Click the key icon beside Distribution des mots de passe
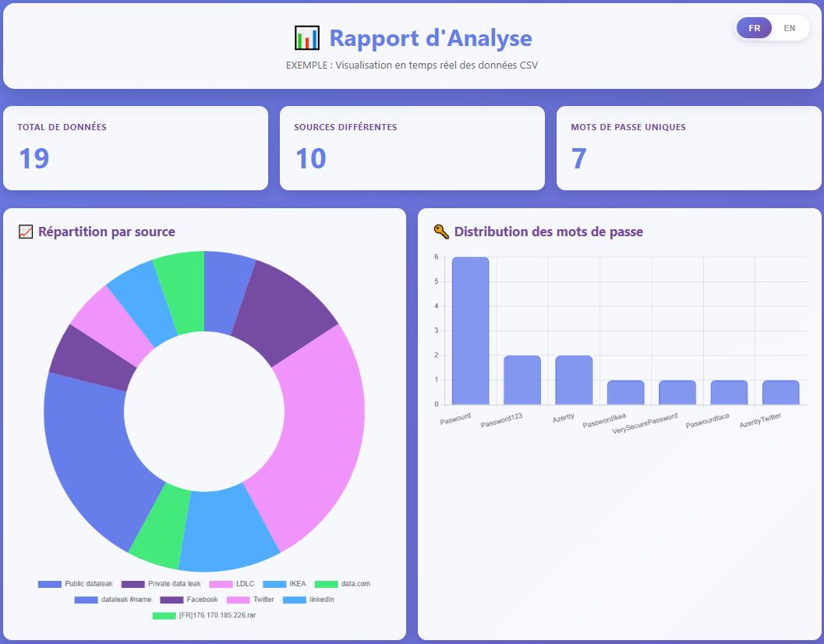This screenshot has width=824, height=644. [441, 232]
